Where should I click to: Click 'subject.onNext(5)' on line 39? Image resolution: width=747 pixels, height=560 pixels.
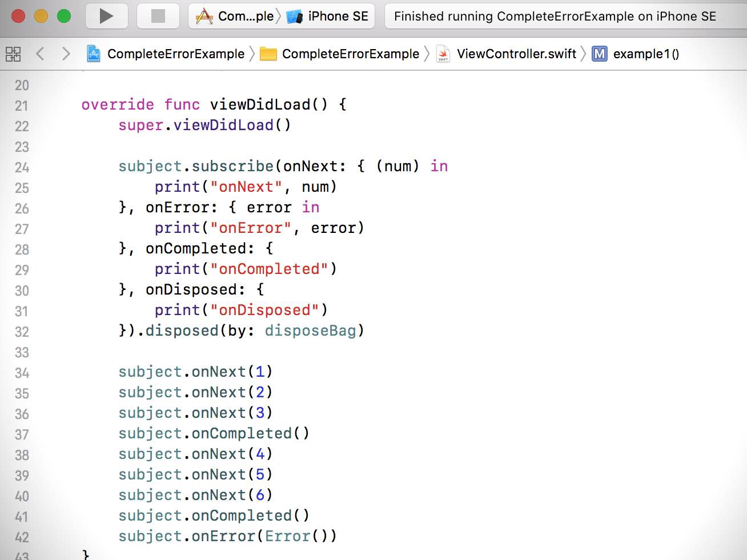[x=196, y=474]
